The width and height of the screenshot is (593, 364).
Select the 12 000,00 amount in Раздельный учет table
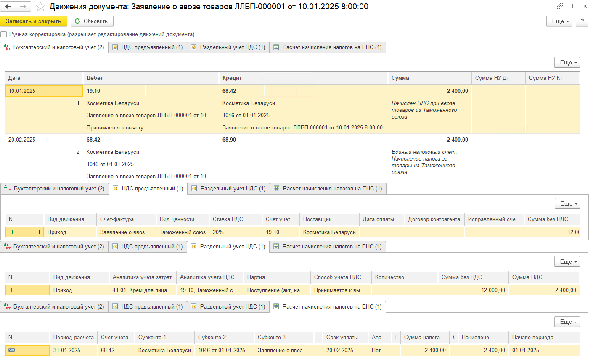(473, 290)
